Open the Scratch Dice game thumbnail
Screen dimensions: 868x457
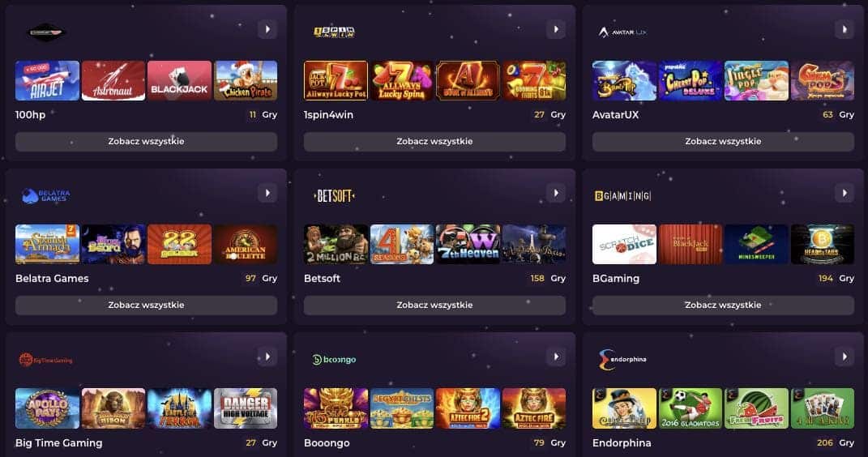coord(624,245)
